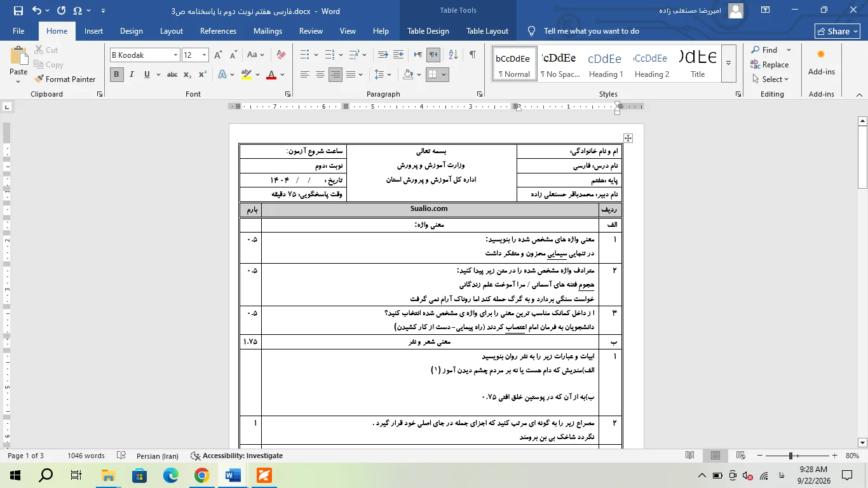Click Accessibility: Investigate in status bar
The width and height of the screenshot is (868, 488).
[237, 456]
